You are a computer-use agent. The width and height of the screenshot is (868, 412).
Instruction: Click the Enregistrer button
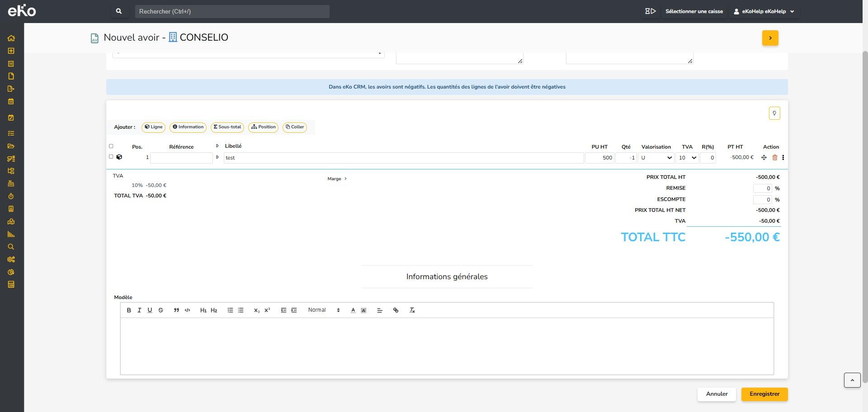pos(764,394)
